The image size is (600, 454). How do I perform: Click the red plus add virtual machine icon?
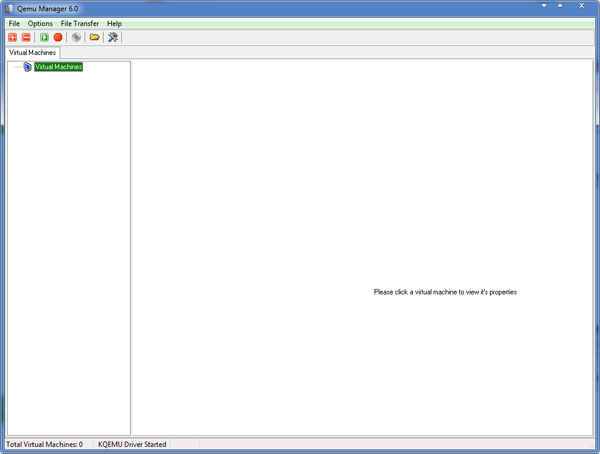pos(13,37)
